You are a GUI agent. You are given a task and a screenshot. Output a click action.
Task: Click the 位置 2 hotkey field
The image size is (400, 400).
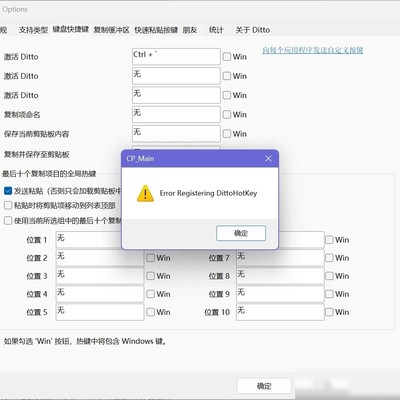(x=100, y=258)
